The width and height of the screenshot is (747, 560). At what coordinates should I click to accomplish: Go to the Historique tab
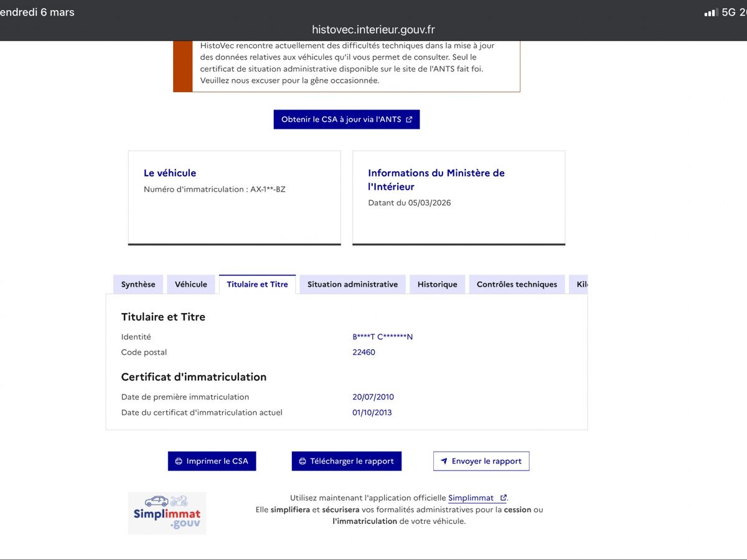pos(437,284)
